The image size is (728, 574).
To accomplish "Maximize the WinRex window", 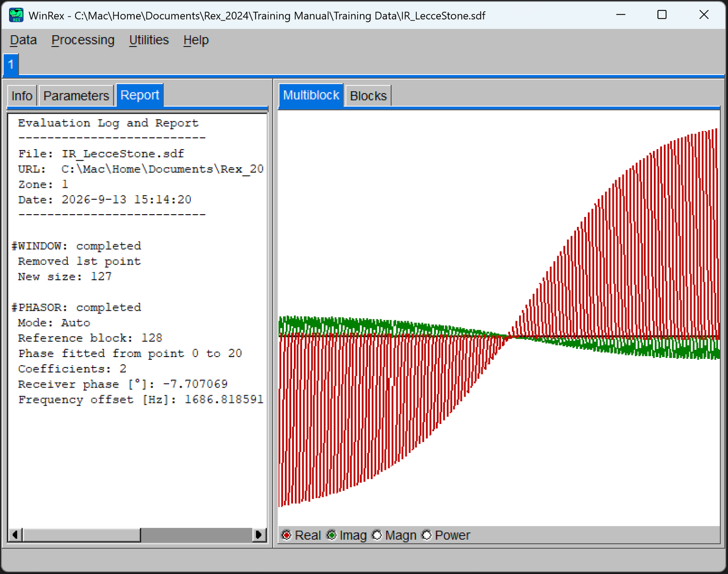I will click(x=662, y=15).
